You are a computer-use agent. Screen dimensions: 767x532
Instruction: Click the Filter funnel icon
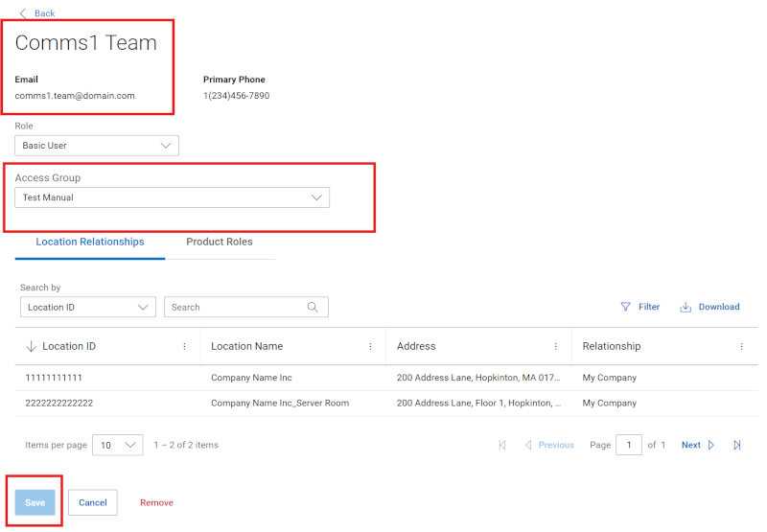pos(625,308)
